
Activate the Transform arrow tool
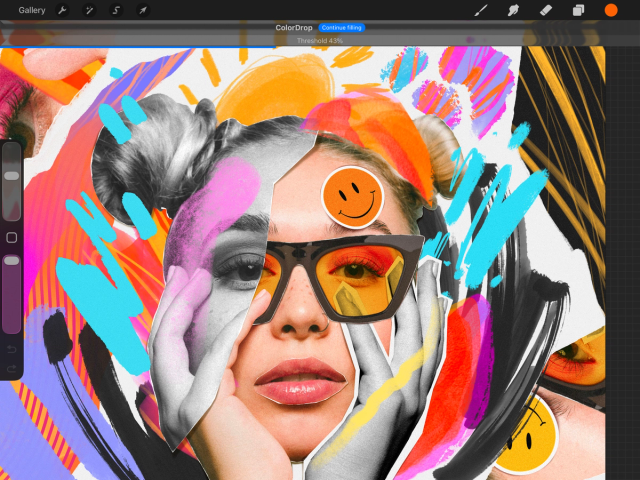143,10
